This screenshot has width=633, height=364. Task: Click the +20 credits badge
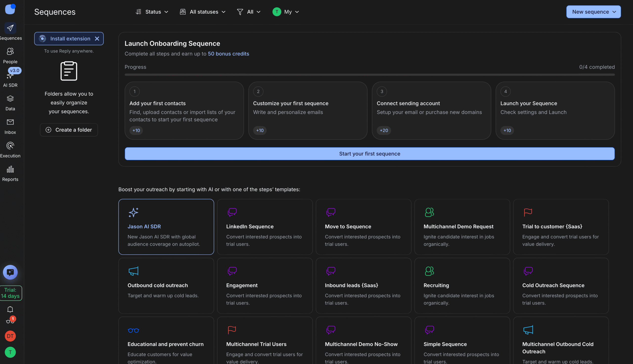384,130
